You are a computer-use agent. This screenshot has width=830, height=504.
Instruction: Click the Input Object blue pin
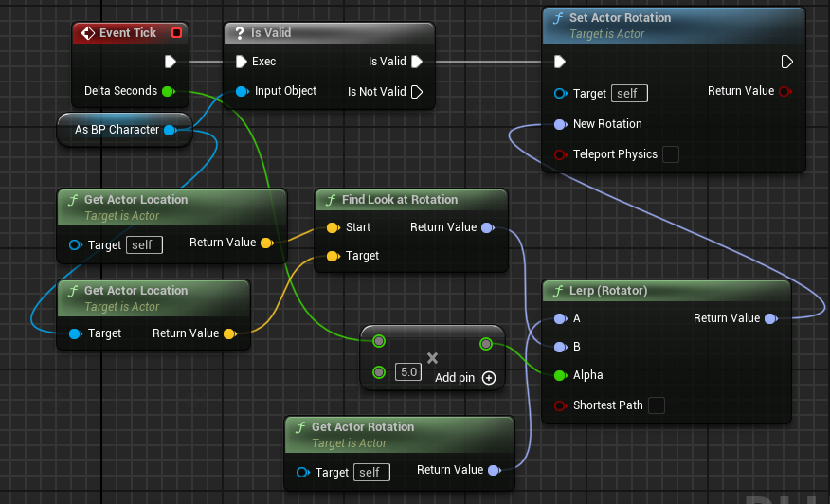(242, 91)
